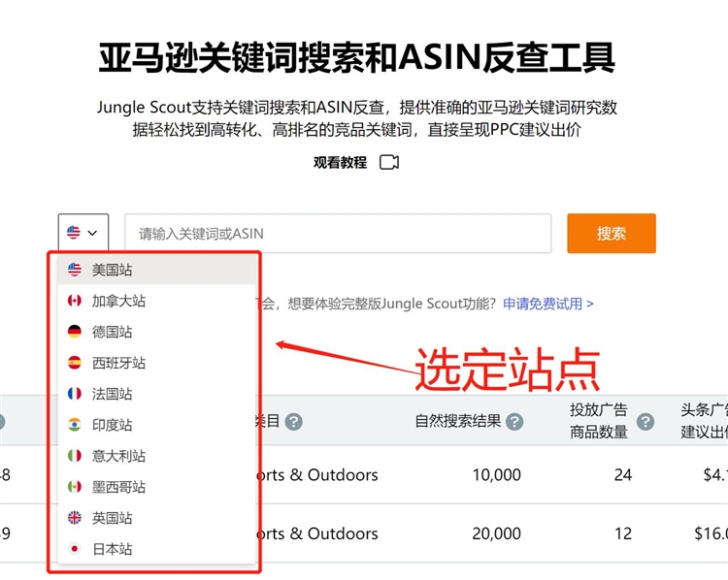
Task: Click the video camera icon beside 观看教程
Action: 389,162
